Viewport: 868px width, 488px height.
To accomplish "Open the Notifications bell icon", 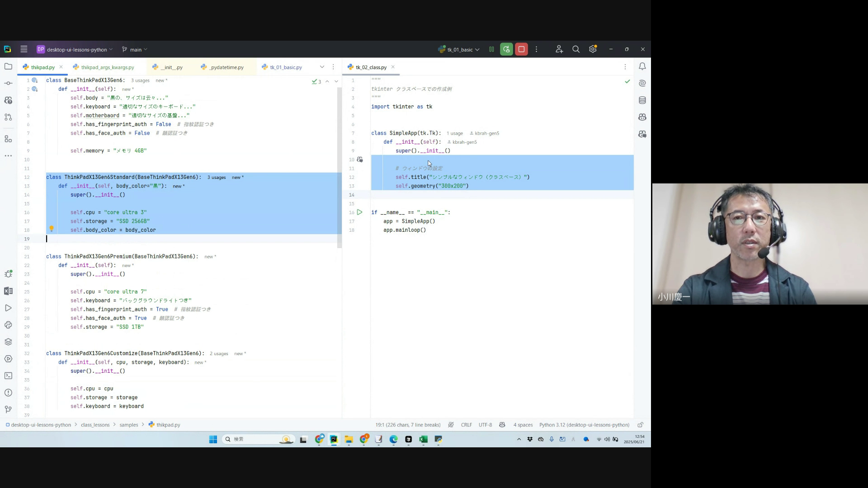I will [x=642, y=66].
